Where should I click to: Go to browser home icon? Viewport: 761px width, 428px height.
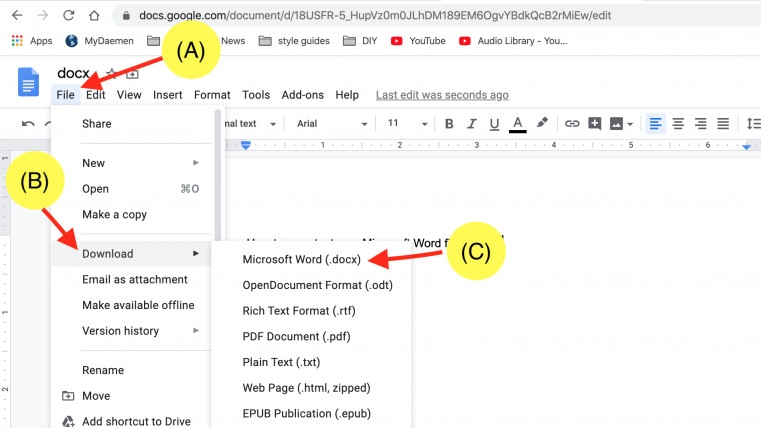click(94, 16)
